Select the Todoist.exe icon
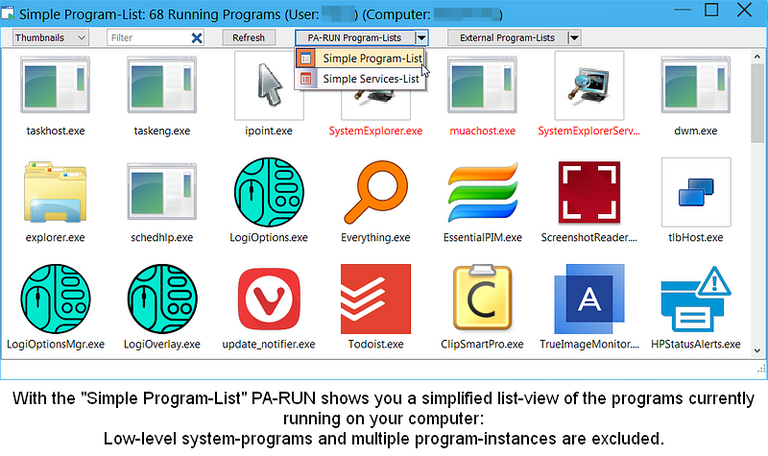This screenshot has height=456, width=768. click(x=375, y=298)
